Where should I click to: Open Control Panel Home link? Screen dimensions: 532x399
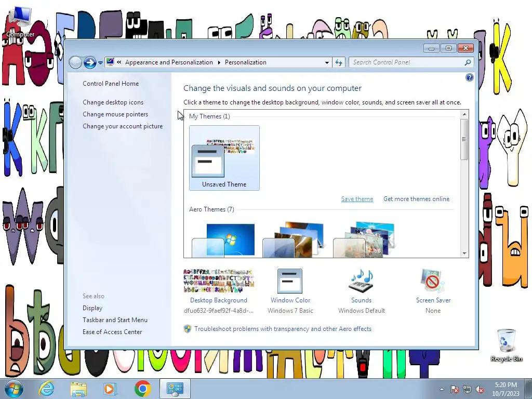pyautogui.click(x=111, y=84)
